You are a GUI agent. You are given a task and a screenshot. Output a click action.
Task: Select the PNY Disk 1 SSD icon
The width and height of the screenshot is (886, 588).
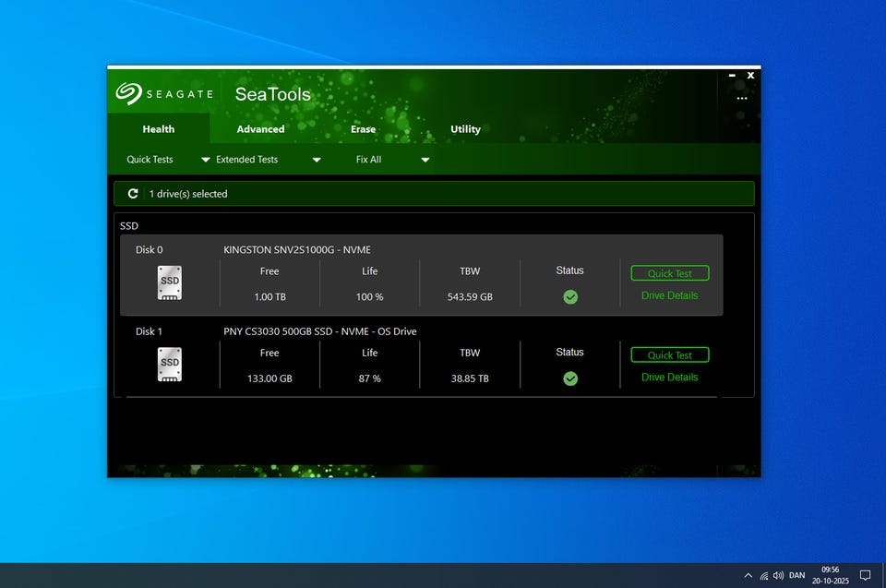pyautogui.click(x=170, y=364)
